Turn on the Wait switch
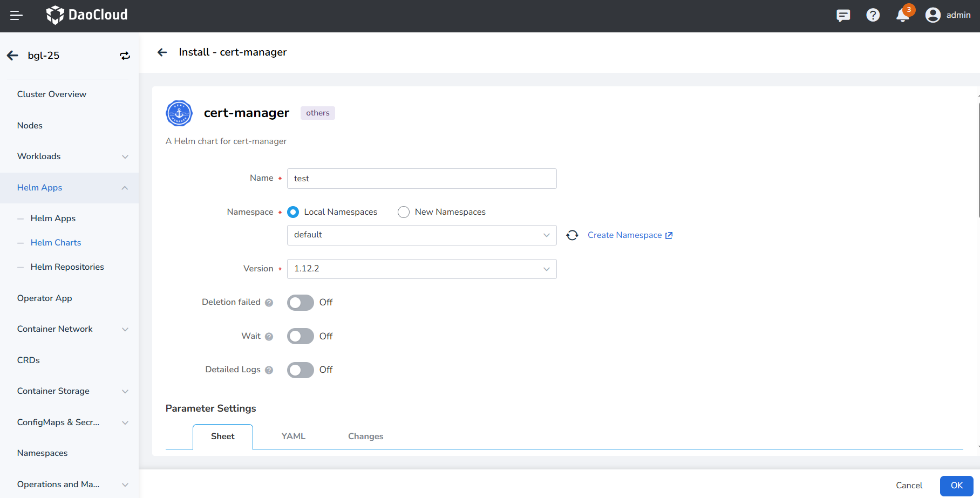 (300, 336)
